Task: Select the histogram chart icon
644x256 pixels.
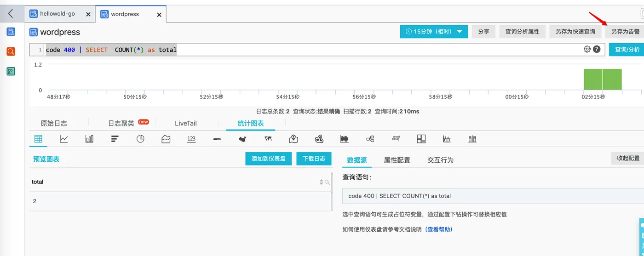Action: 447,139
